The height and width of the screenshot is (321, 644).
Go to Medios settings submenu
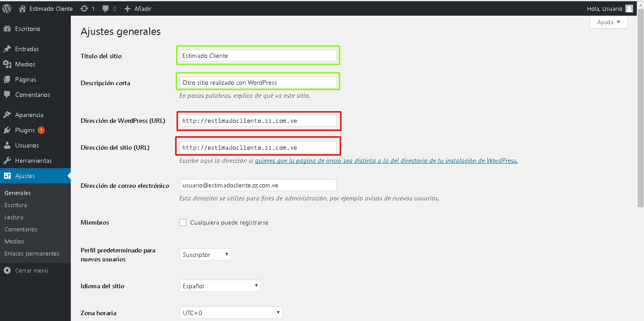coord(14,241)
